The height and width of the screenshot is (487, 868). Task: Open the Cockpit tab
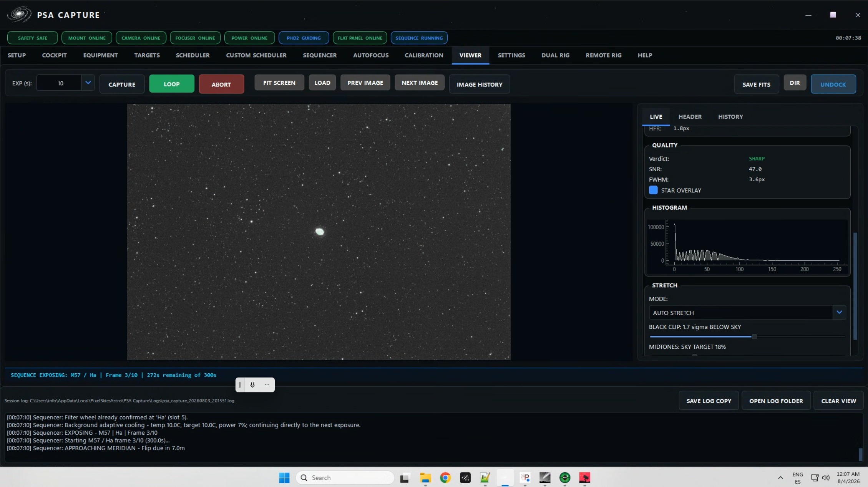[54, 55]
